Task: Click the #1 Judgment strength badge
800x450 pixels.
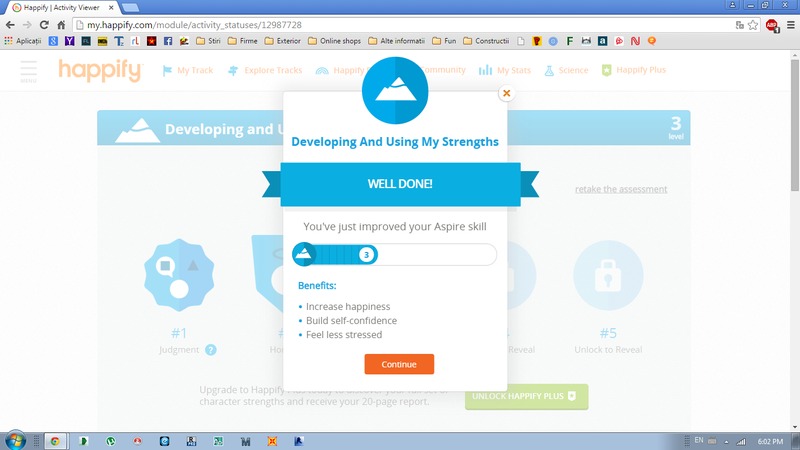Action: (179, 275)
